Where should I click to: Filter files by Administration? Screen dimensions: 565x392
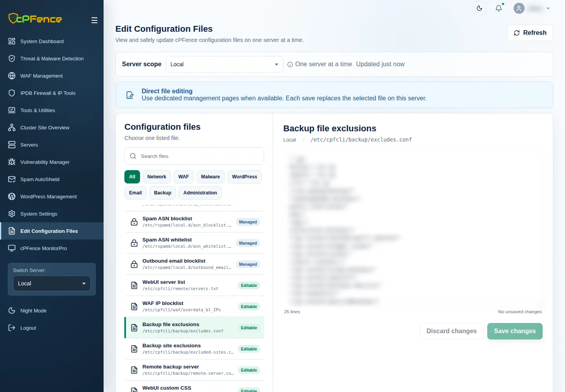[x=200, y=193]
